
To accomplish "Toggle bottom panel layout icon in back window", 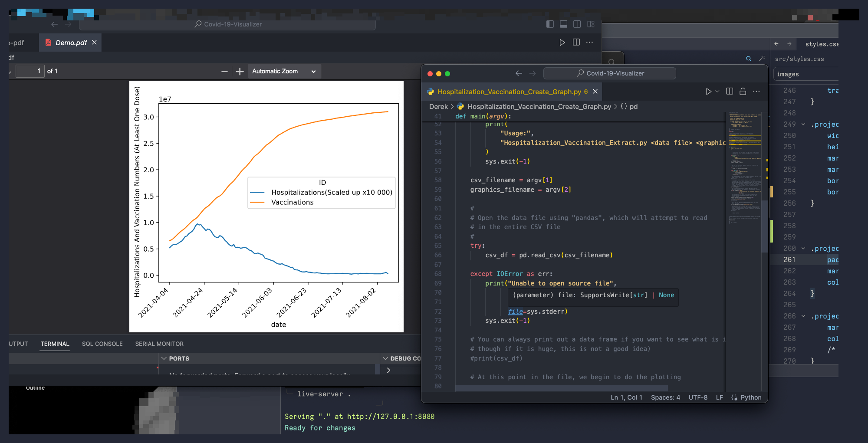I will tap(563, 24).
